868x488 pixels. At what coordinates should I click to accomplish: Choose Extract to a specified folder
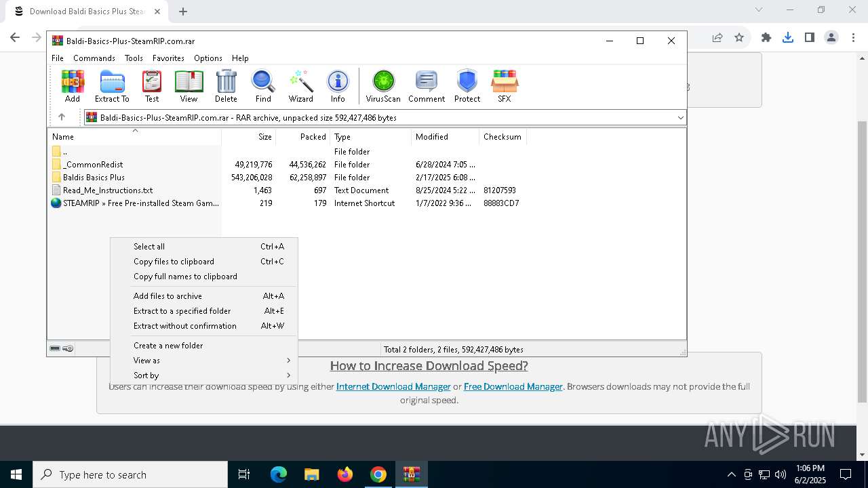click(203, 311)
